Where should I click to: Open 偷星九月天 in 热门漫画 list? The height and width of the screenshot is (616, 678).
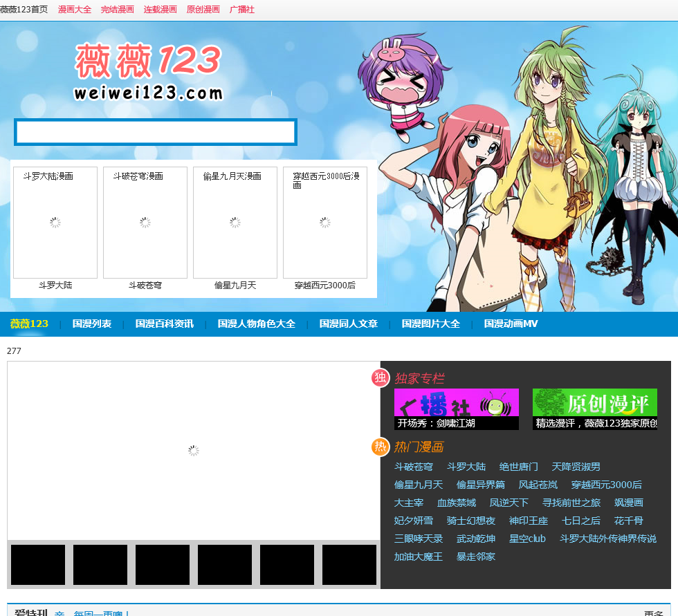[418, 485]
